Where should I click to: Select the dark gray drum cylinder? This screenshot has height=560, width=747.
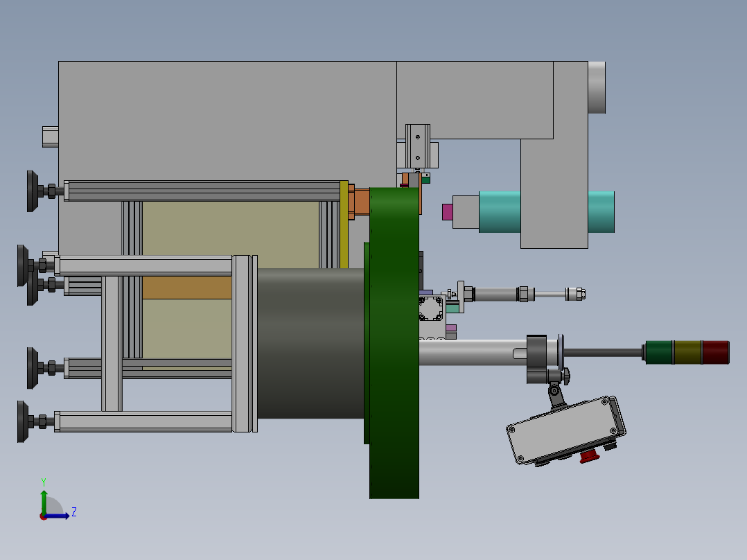pyautogui.click(x=310, y=343)
